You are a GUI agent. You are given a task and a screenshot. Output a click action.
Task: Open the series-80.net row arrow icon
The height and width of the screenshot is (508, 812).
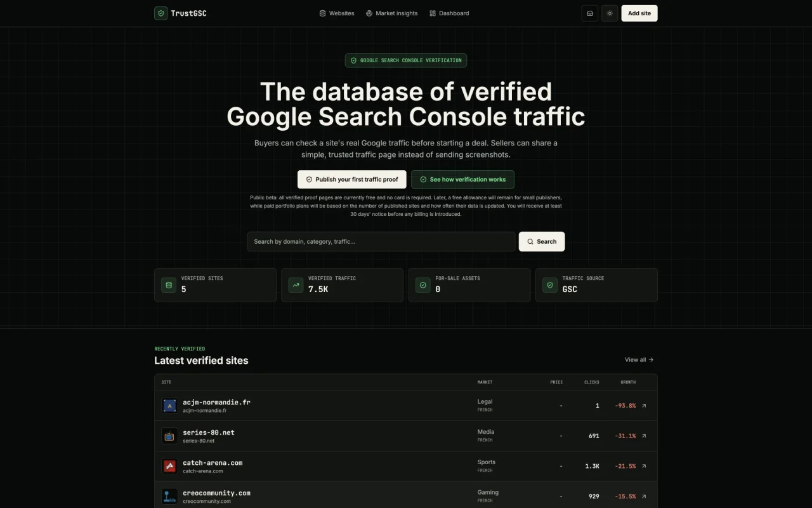pyautogui.click(x=644, y=436)
